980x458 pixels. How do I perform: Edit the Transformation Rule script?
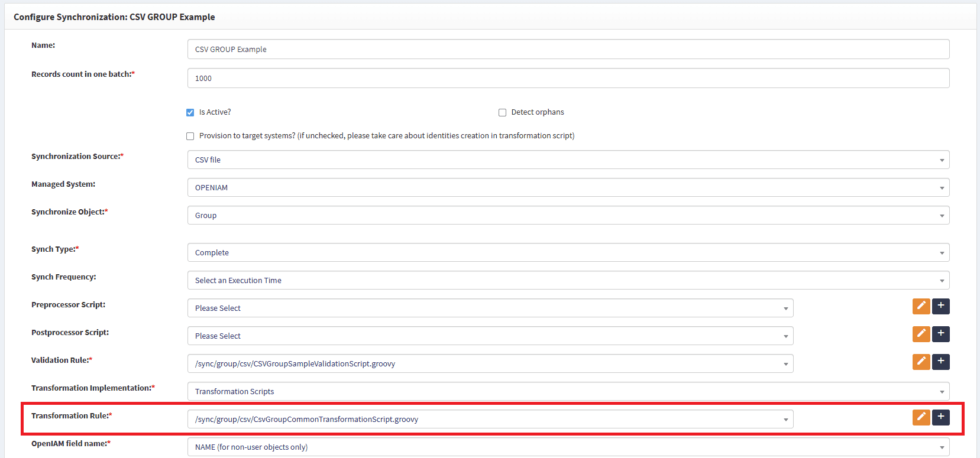(921, 417)
